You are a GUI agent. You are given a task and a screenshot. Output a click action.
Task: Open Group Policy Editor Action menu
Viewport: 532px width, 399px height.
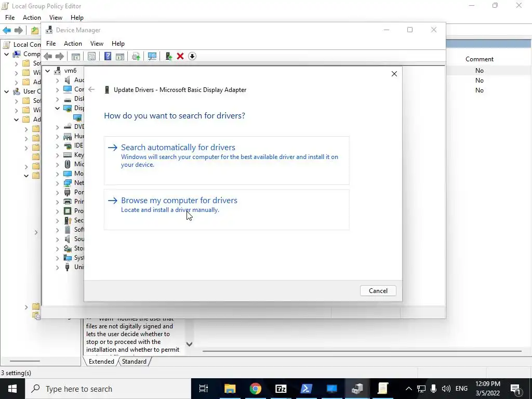click(32, 18)
